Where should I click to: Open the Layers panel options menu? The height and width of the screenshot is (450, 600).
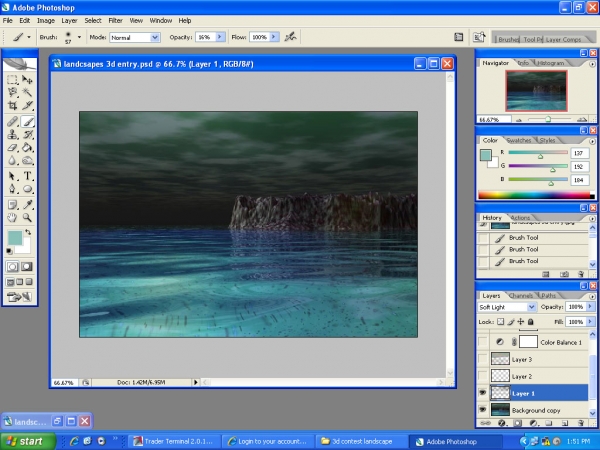(592, 296)
